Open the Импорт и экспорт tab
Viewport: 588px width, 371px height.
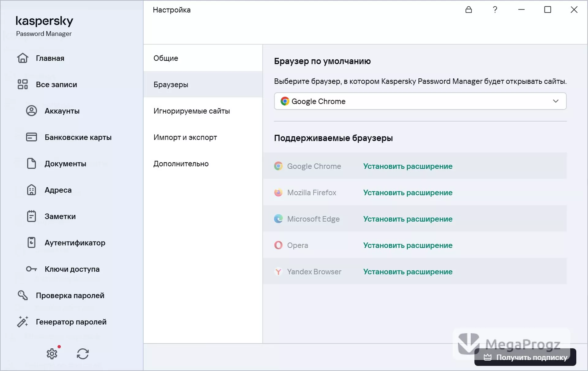coord(203,137)
